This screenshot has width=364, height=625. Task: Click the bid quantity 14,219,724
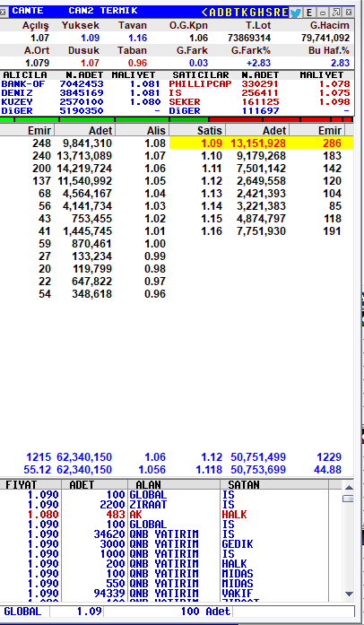[84, 169]
